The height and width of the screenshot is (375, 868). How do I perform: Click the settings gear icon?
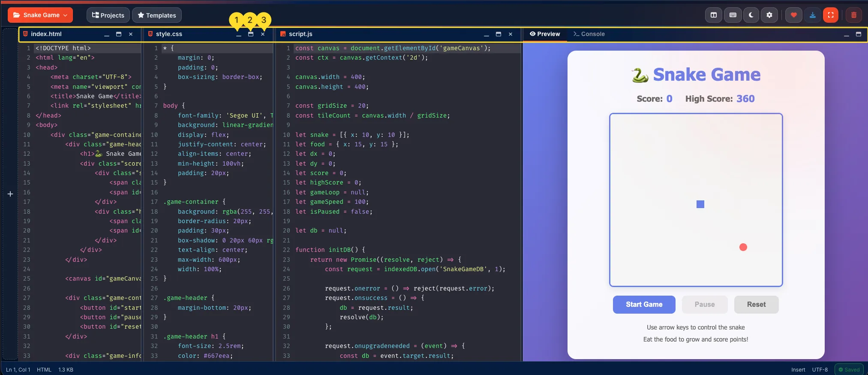pos(769,15)
